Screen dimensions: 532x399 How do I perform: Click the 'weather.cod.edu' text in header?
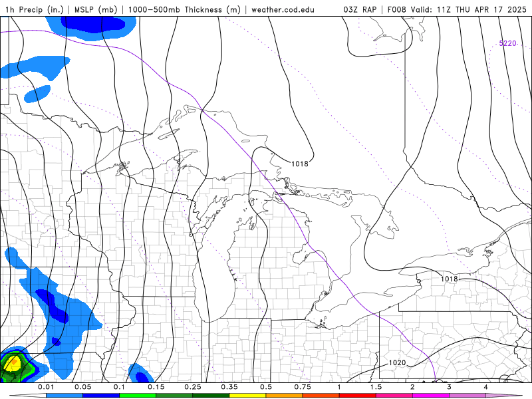point(283,9)
